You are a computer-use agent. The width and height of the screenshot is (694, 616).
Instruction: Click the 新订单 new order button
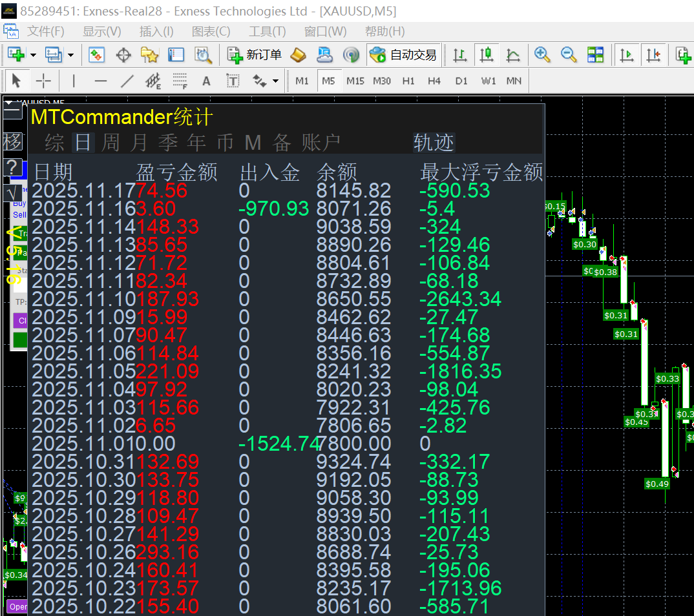coord(254,55)
